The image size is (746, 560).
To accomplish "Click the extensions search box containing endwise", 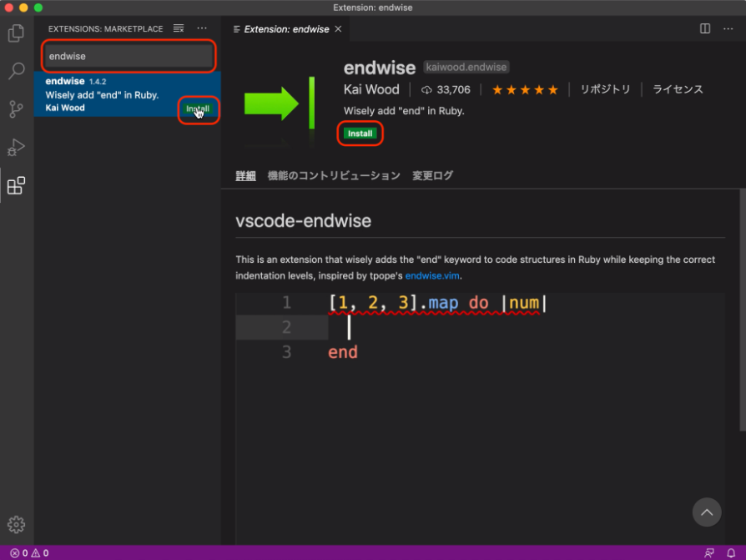I will tap(129, 56).
